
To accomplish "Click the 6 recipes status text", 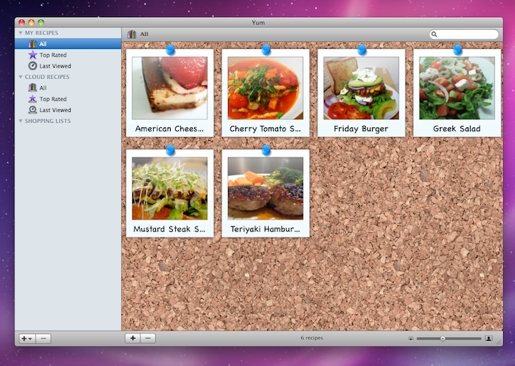I will coord(312,338).
